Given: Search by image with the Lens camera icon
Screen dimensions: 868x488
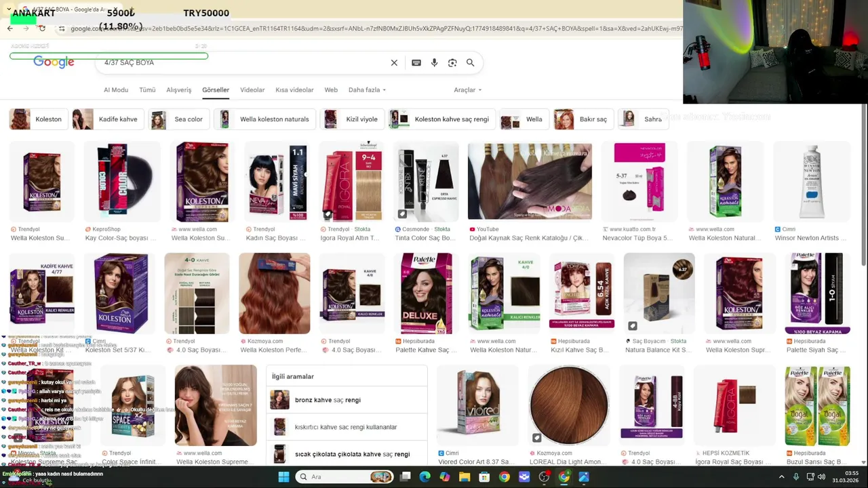Looking at the screenshot, I should tap(452, 62).
